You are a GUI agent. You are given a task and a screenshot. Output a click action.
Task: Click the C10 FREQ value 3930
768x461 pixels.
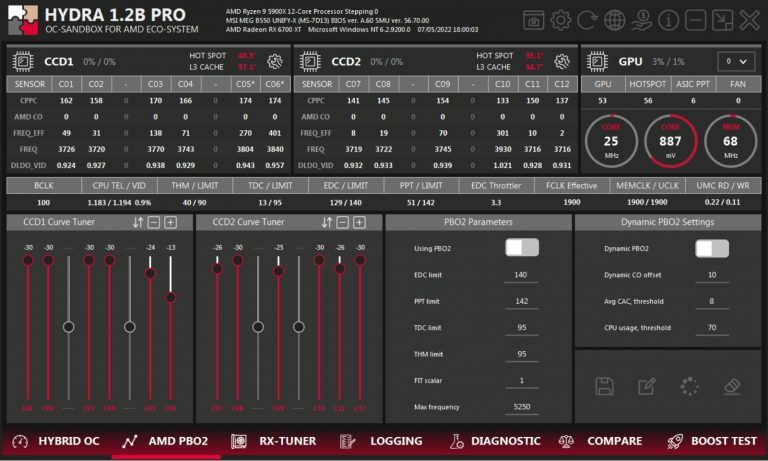click(502, 149)
